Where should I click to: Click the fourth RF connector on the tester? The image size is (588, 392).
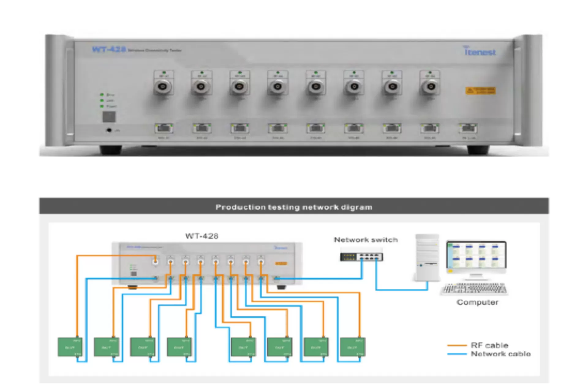coord(277,86)
